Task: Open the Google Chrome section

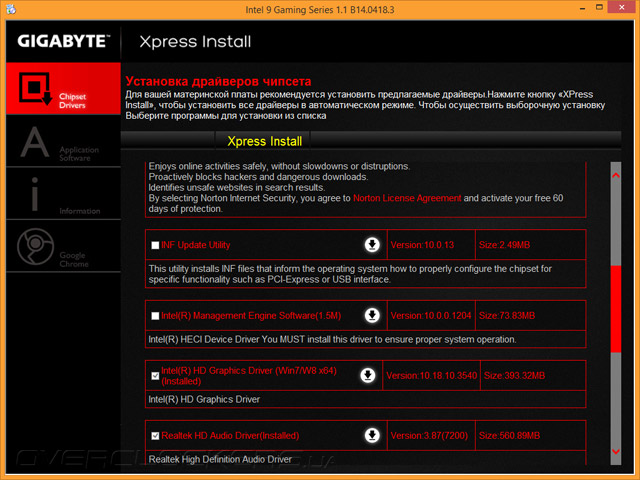Action: 63,246
